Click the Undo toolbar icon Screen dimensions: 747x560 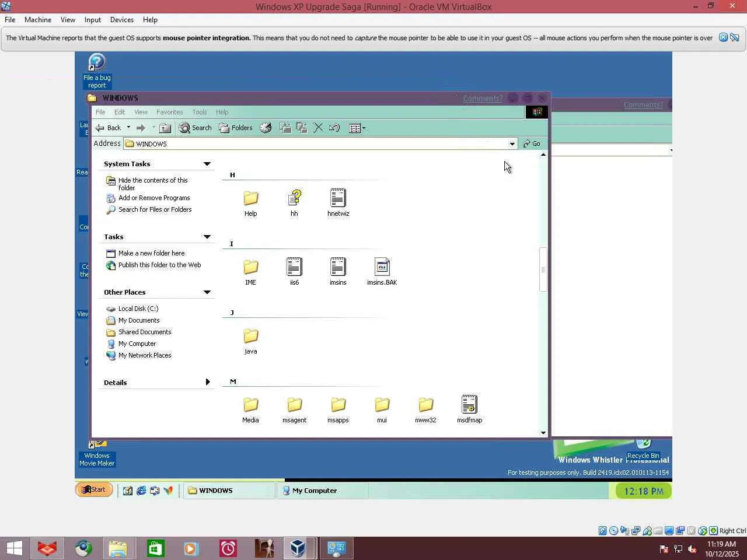pos(334,128)
